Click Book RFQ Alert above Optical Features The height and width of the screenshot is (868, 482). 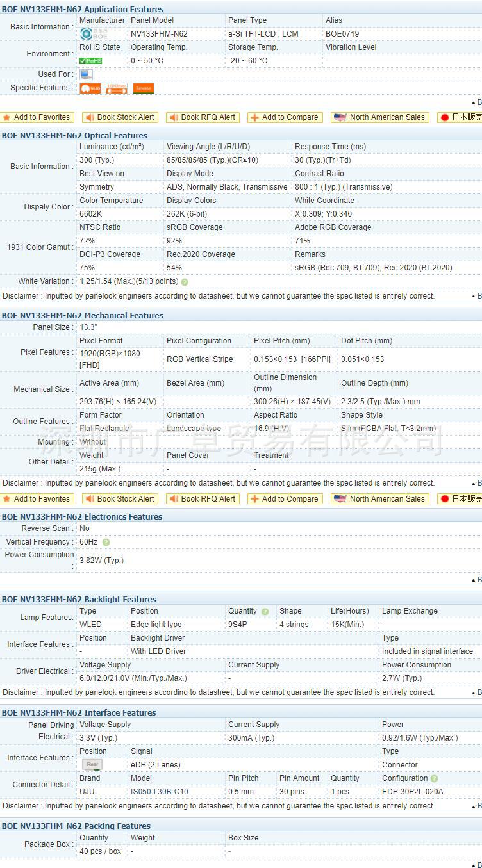pyautogui.click(x=203, y=117)
